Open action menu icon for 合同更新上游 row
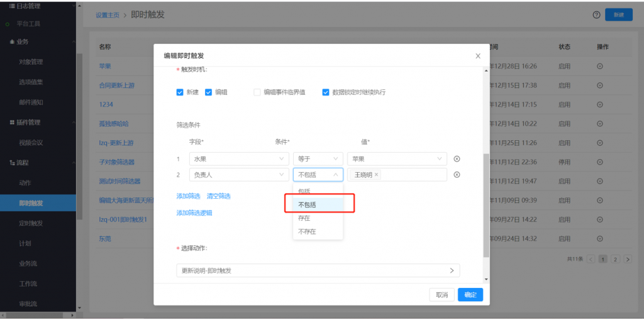644x320 pixels. pos(599,86)
